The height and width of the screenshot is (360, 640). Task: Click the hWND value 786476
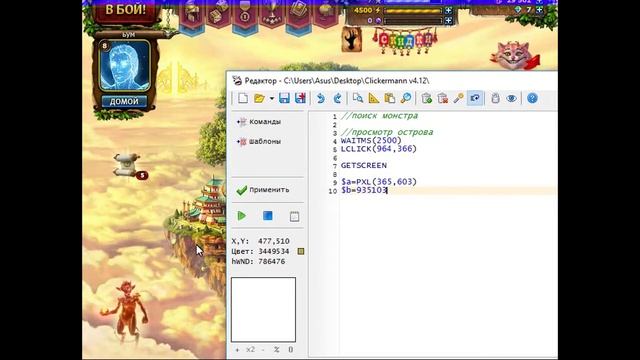(272, 262)
